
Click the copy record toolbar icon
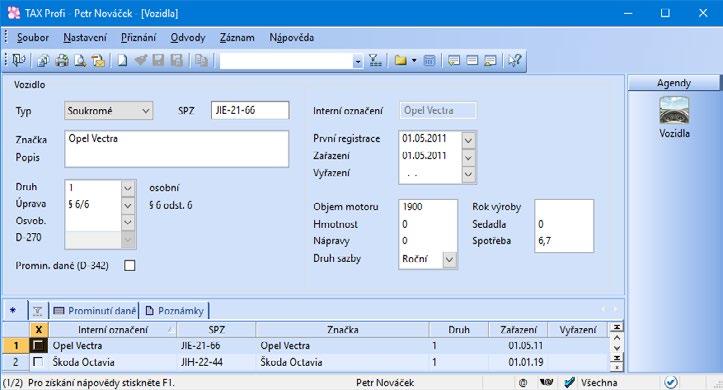[201, 60]
